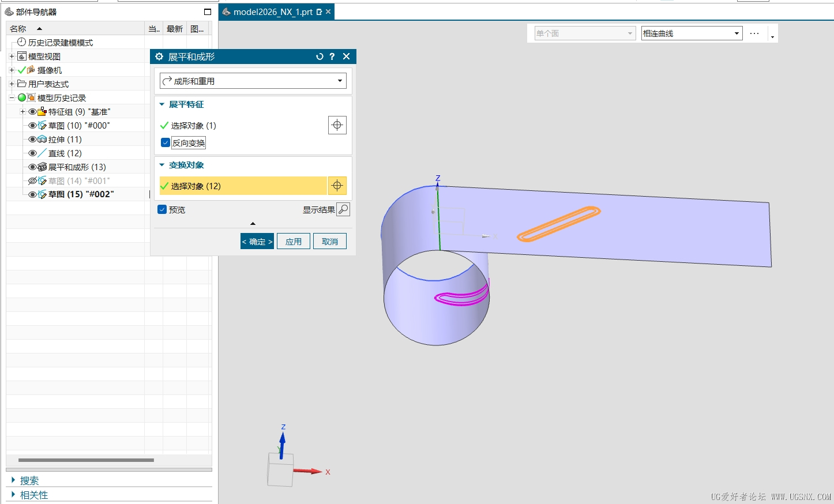
Task: Uncheck the 预览 checkbox
Action: coord(162,209)
